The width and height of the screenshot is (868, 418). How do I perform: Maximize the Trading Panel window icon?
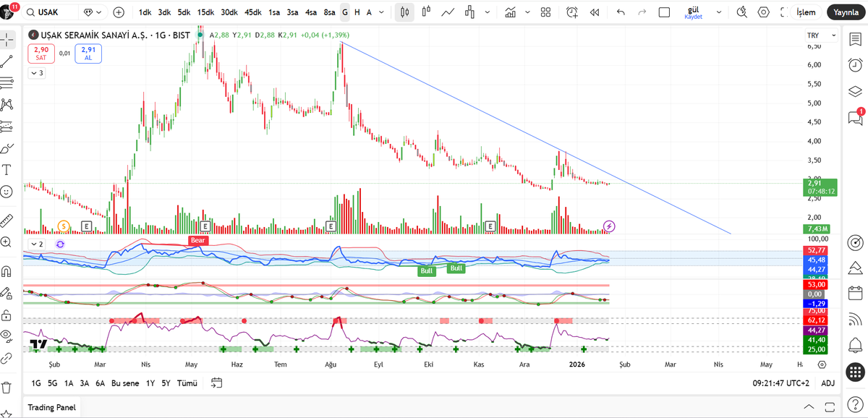tap(830, 407)
